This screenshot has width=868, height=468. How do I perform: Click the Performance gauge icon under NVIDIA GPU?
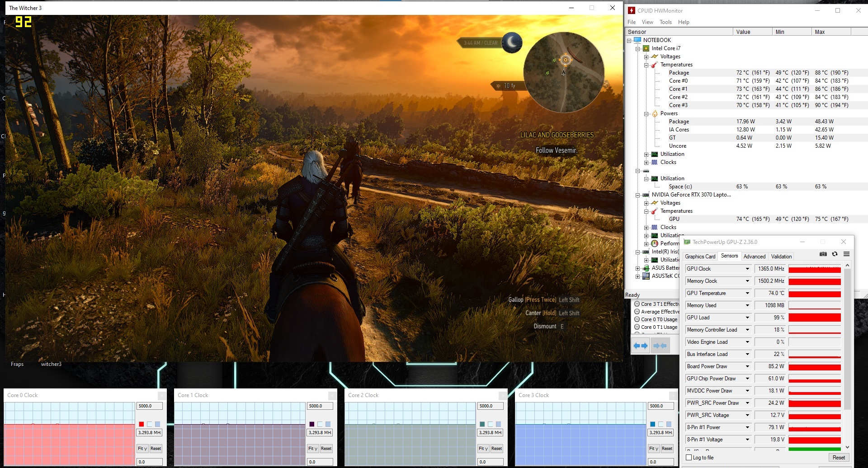654,243
